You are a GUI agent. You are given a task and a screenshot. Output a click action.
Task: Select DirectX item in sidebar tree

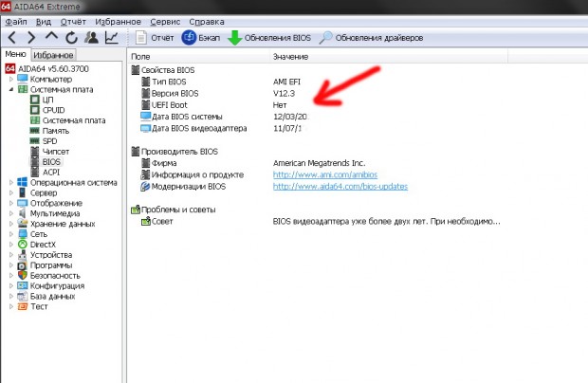point(46,244)
